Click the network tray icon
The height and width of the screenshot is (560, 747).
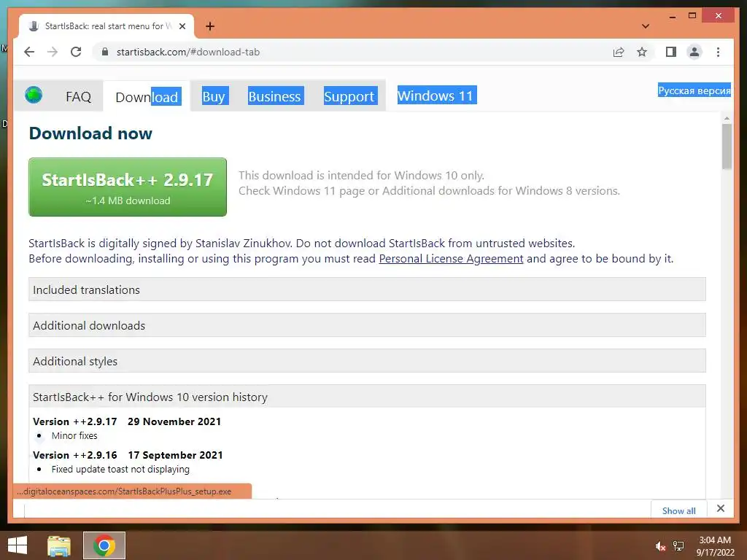click(678, 546)
